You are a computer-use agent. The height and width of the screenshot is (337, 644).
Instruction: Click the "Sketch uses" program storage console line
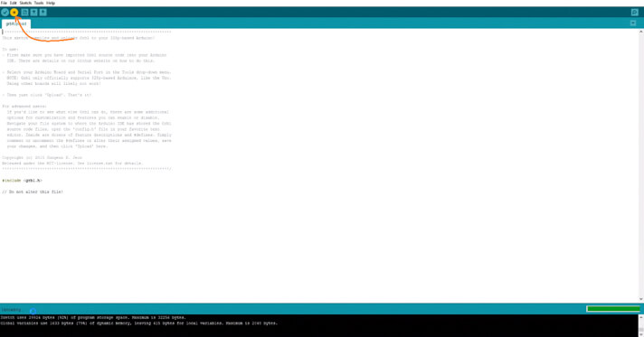[x=93, y=317]
